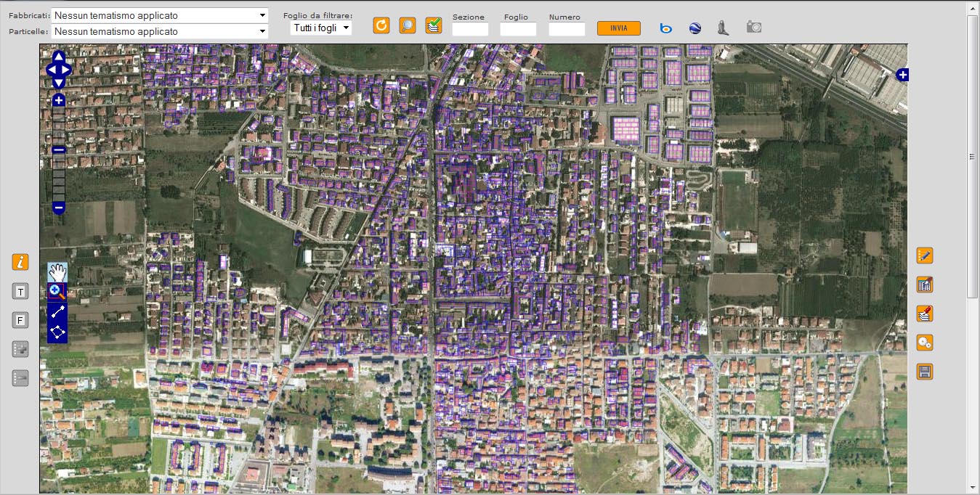
Task: Open Bing maps view icon
Action: coord(666,28)
